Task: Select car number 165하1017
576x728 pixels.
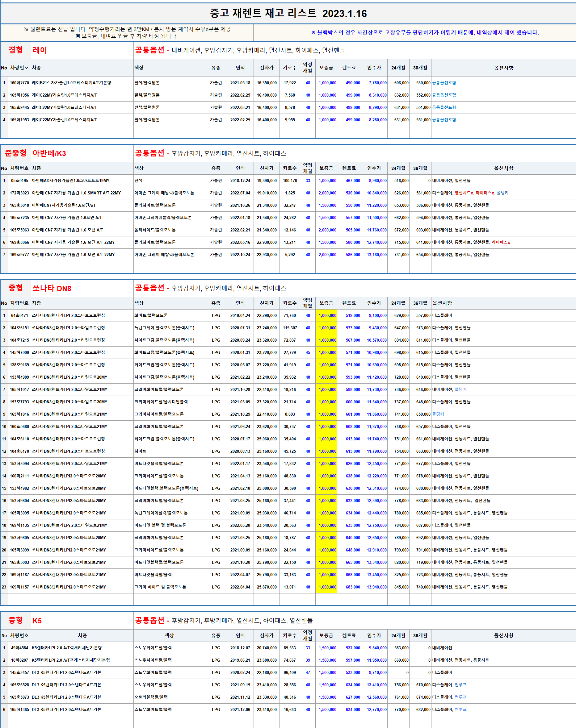Action: (x=19, y=390)
